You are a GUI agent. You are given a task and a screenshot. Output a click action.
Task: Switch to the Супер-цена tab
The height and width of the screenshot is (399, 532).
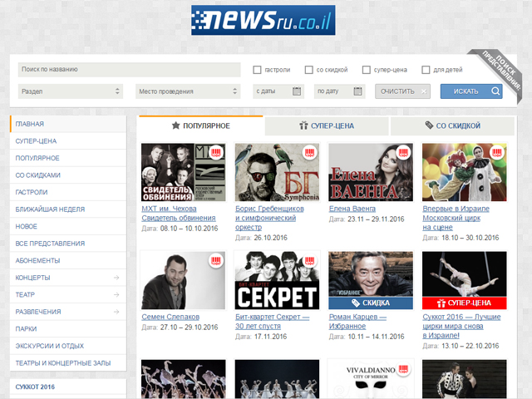(327, 126)
